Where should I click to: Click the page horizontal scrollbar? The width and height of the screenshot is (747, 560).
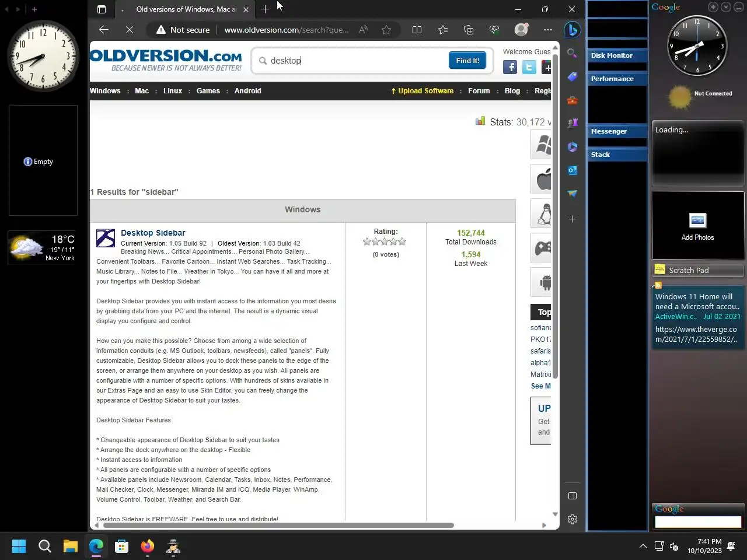(x=278, y=525)
